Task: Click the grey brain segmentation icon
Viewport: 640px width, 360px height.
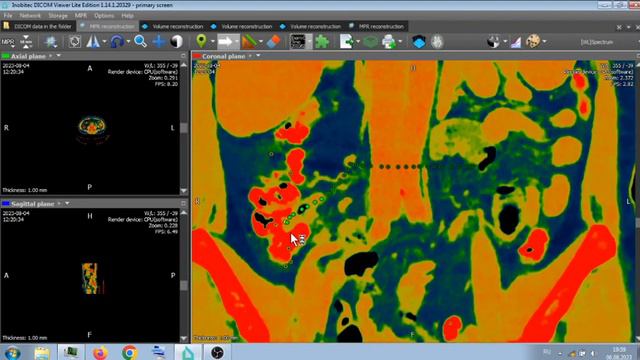Action: [x=437, y=42]
